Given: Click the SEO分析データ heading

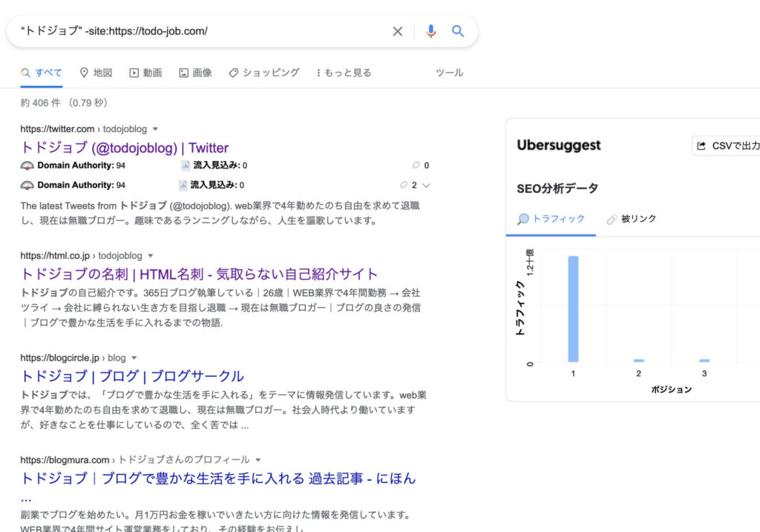Looking at the screenshot, I should pos(557,188).
